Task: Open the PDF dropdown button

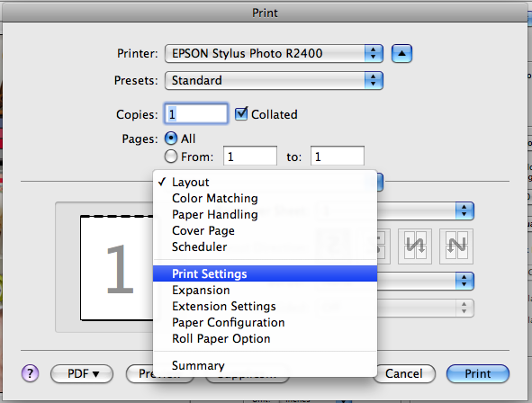Action: 82,373
